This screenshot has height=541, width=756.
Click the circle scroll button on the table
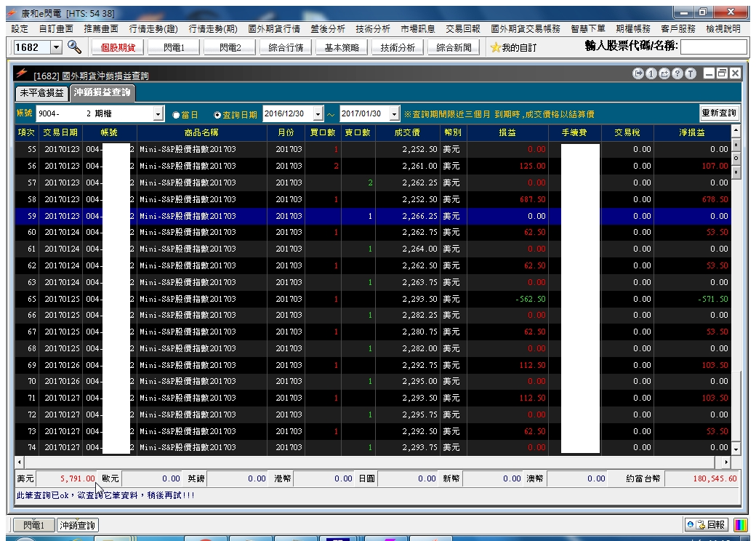coord(736,158)
